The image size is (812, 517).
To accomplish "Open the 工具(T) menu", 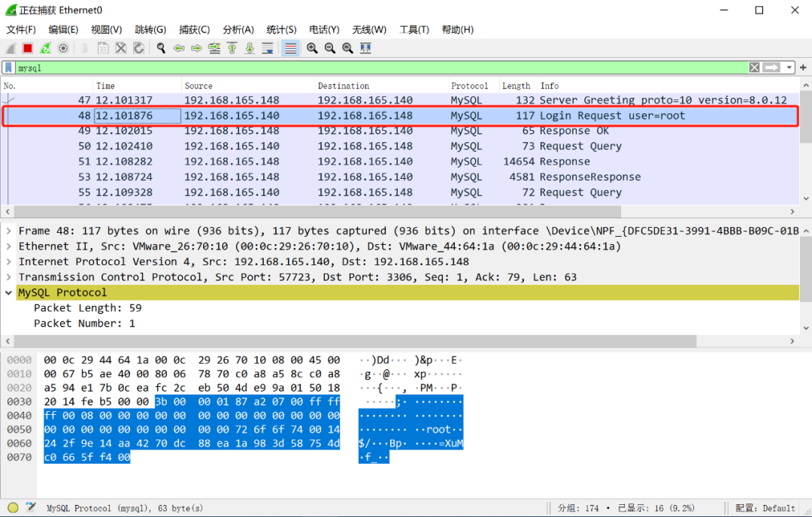I will point(414,29).
